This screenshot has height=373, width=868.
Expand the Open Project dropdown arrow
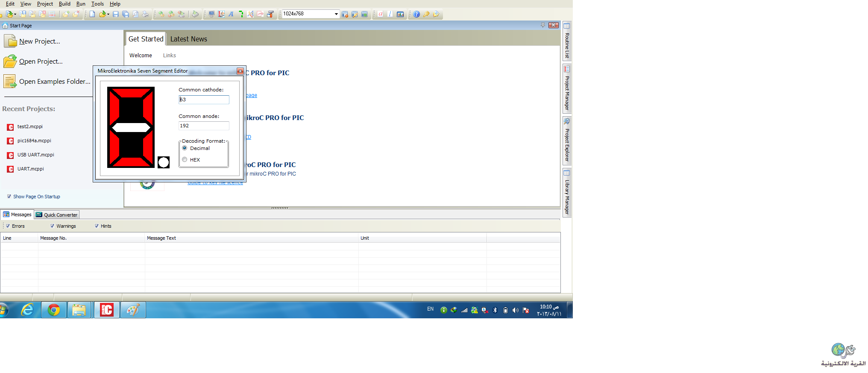pos(15,14)
